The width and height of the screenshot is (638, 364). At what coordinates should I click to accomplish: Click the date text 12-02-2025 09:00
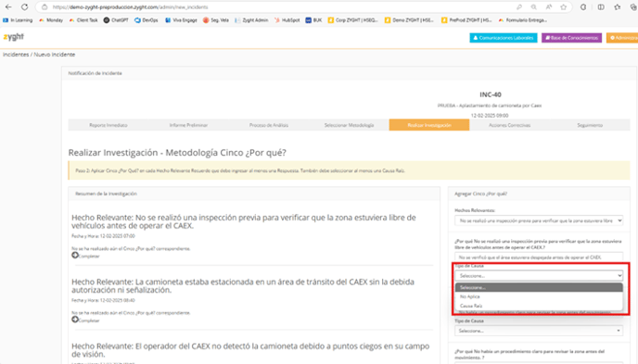(490, 116)
